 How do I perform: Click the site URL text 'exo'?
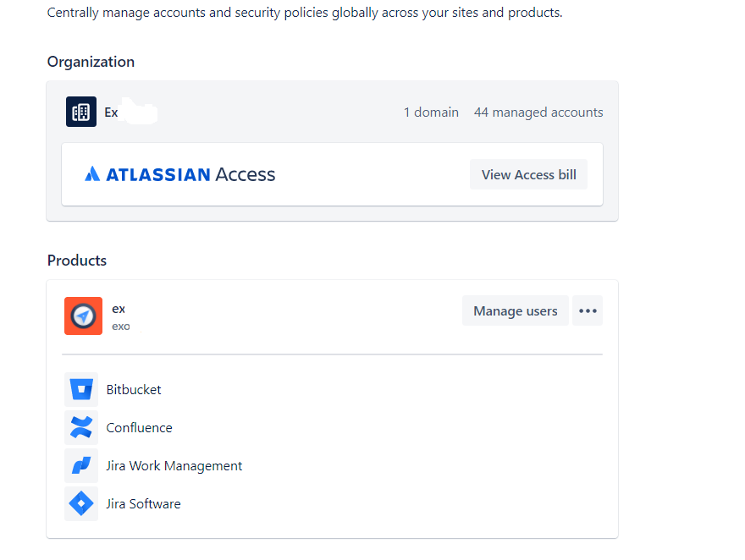121,327
